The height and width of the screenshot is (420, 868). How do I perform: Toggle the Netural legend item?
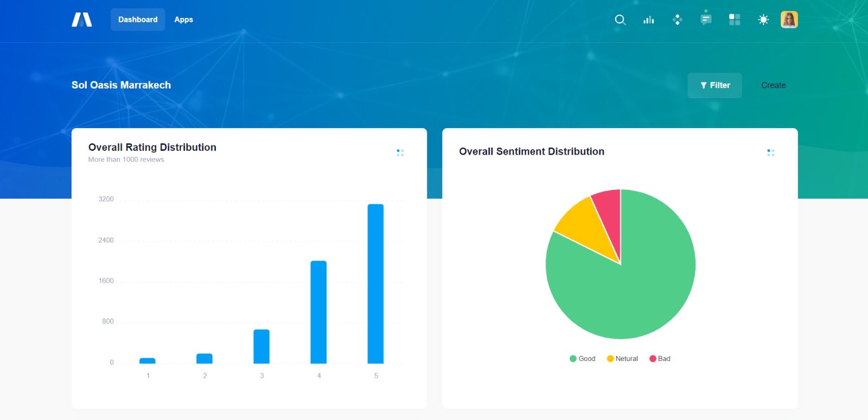tap(622, 359)
